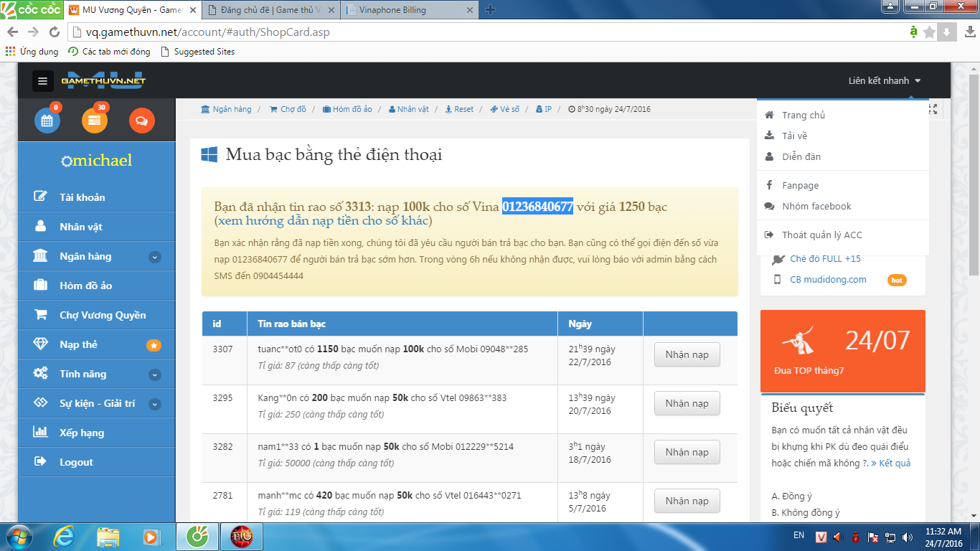Open the blue calendar icon with badge
This screenshot has height=551, width=980.
pyautogui.click(x=47, y=121)
